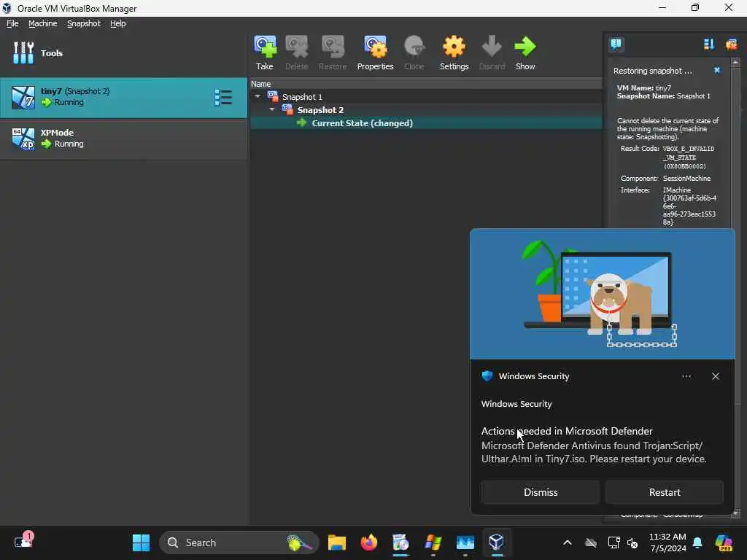
Task: Select Snapshot 2 in the snapshot tree
Action: [x=320, y=110]
